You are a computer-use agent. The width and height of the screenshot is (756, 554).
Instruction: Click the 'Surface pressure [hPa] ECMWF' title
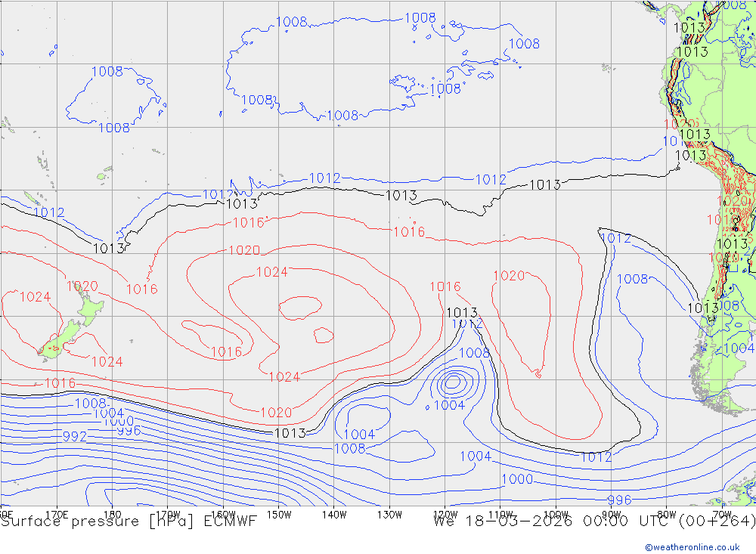pyautogui.click(x=129, y=522)
